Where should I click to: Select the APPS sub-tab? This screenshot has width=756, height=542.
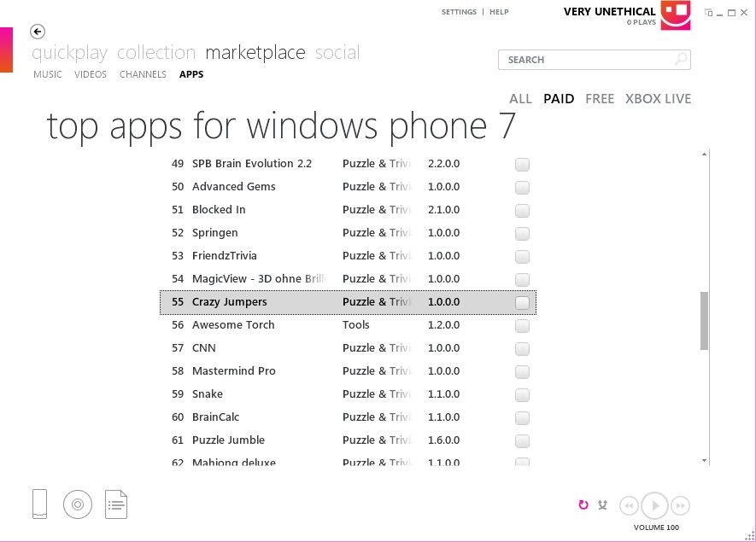tap(191, 74)
